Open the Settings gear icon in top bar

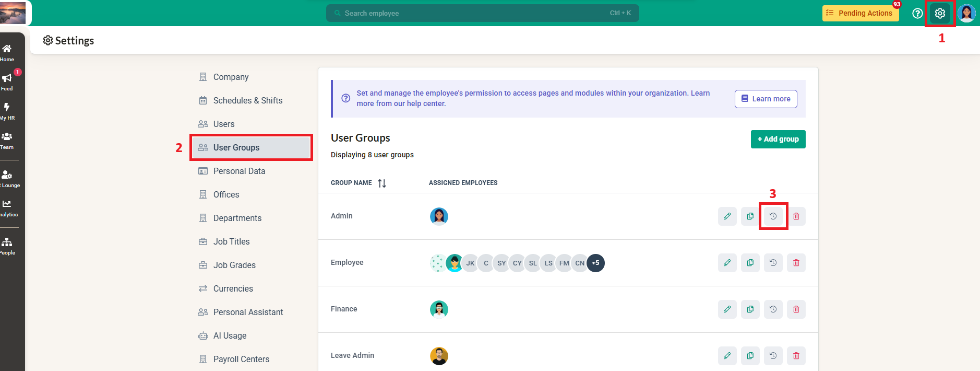click(940, 14)
